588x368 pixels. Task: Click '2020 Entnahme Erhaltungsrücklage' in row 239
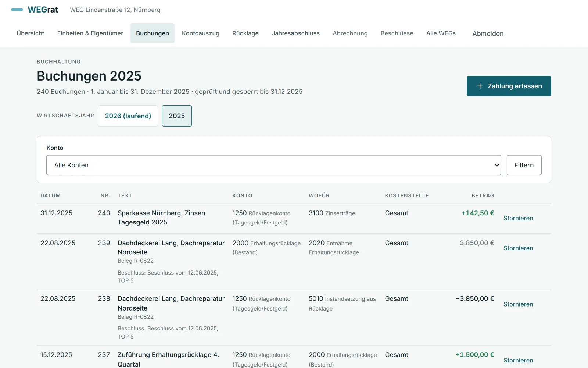click(x=334, y=248)
